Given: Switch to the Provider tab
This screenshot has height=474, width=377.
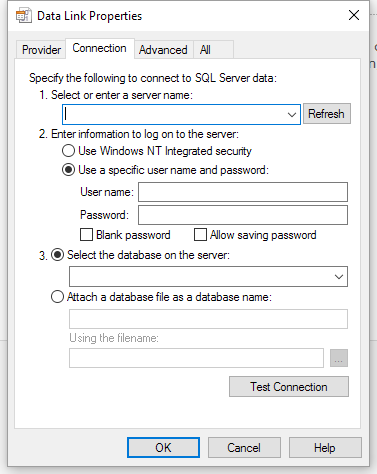Looking at the screenshot, I should tap(41, 50).
